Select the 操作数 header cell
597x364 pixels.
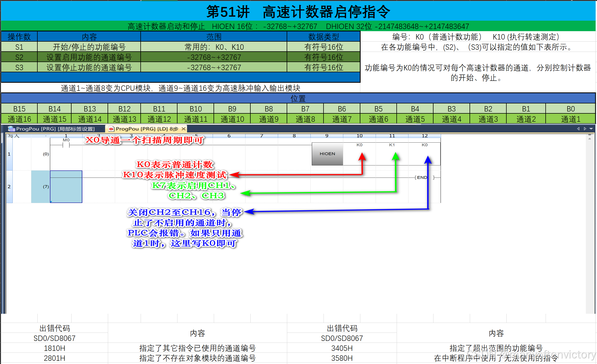click(19, 37)
